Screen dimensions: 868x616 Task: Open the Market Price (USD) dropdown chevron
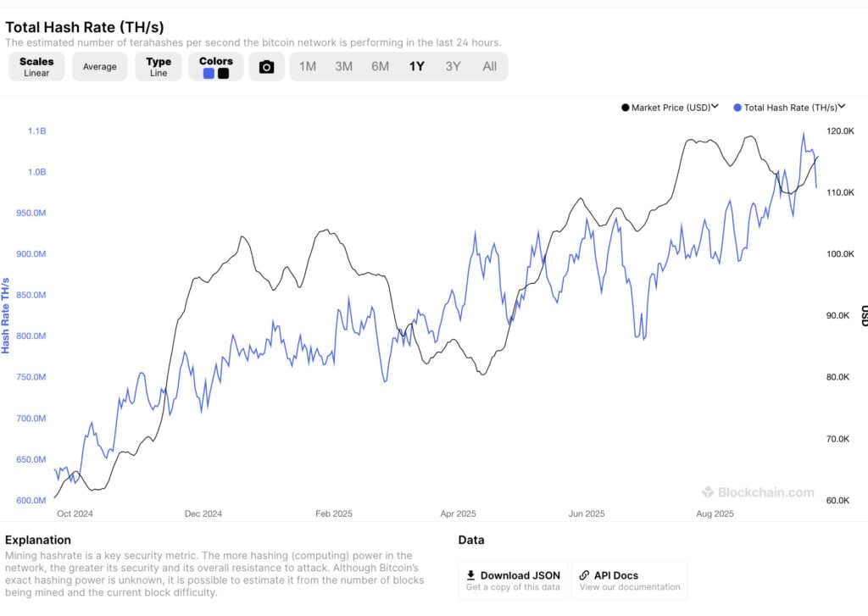click(x=715, y=108)
